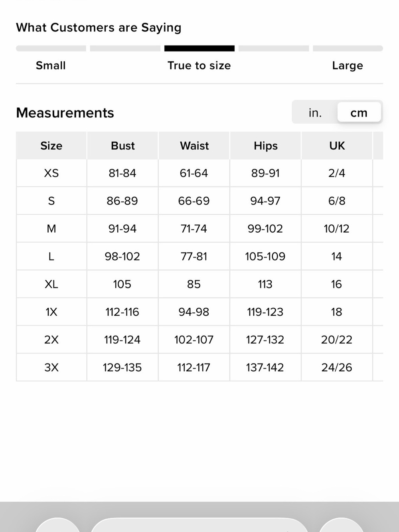Select the 2X bust value 119-124

(122, 340)
